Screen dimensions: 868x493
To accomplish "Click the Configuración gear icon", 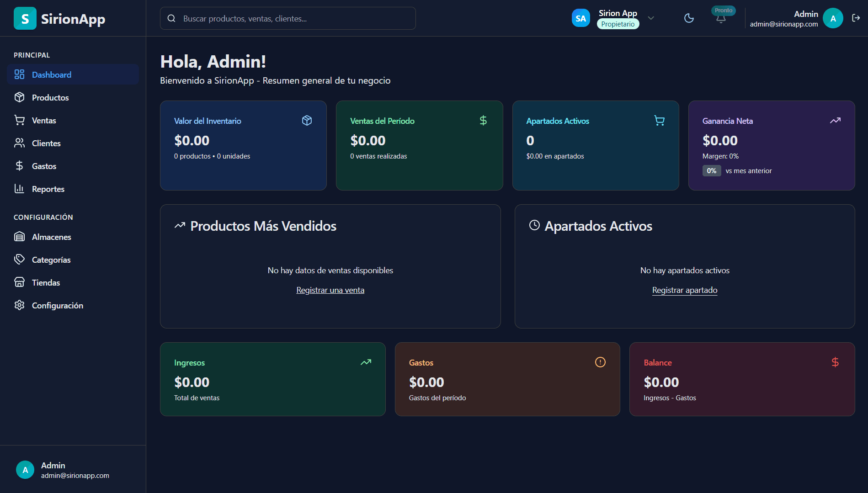I will pos(19,305).
